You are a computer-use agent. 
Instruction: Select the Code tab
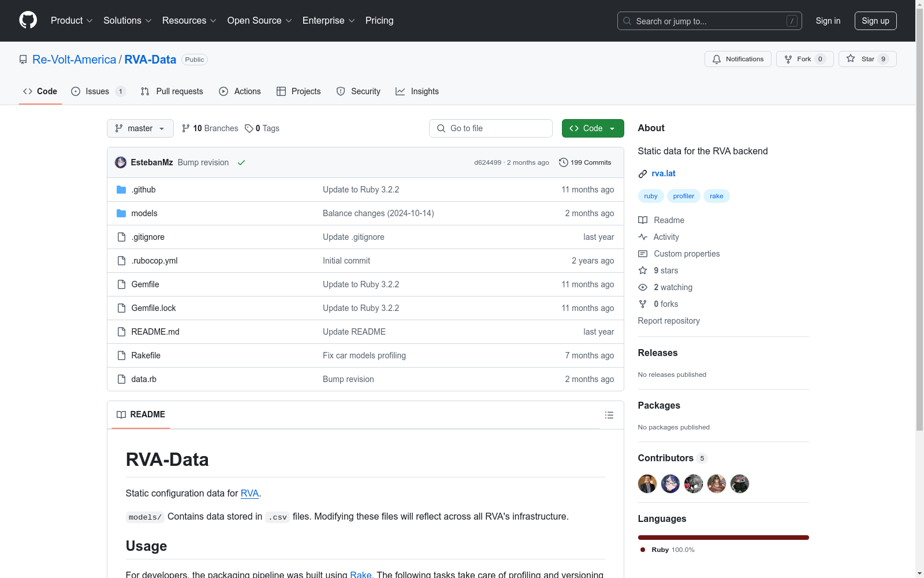tap(40, 91)
